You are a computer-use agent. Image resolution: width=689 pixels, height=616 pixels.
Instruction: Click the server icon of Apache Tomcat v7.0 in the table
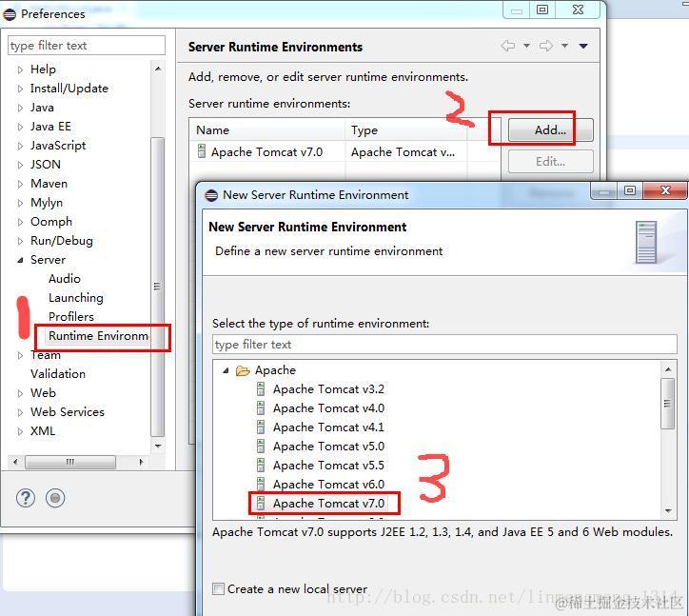[x=201, y=151]
